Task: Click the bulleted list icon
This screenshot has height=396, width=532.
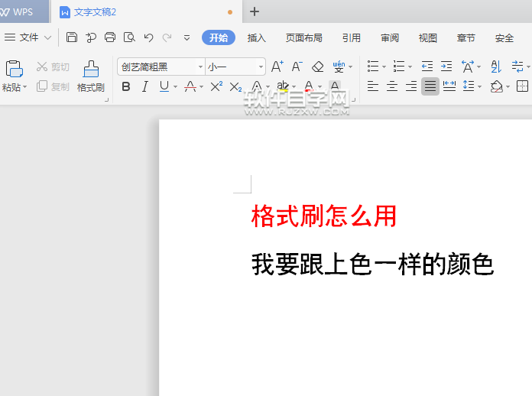Action: coord(373,67)
